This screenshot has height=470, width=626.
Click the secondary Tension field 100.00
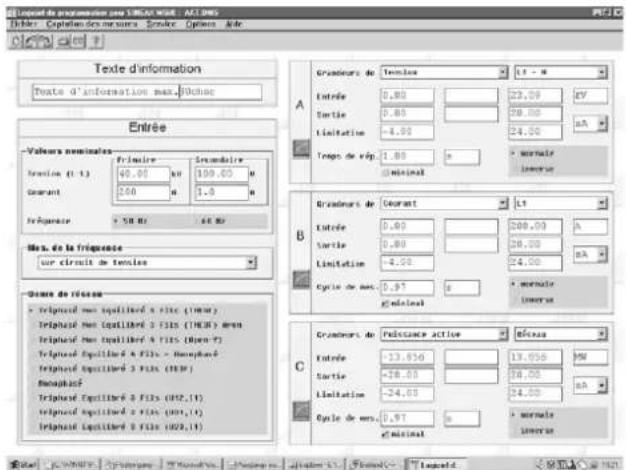[222, 174]
